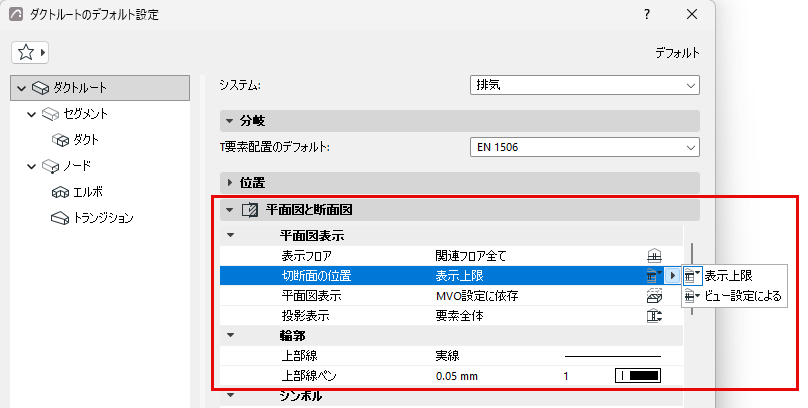The width and height of the screenshot is (808, 408).
Task: Select the 上部線 line type row
Action: point(451,355)
